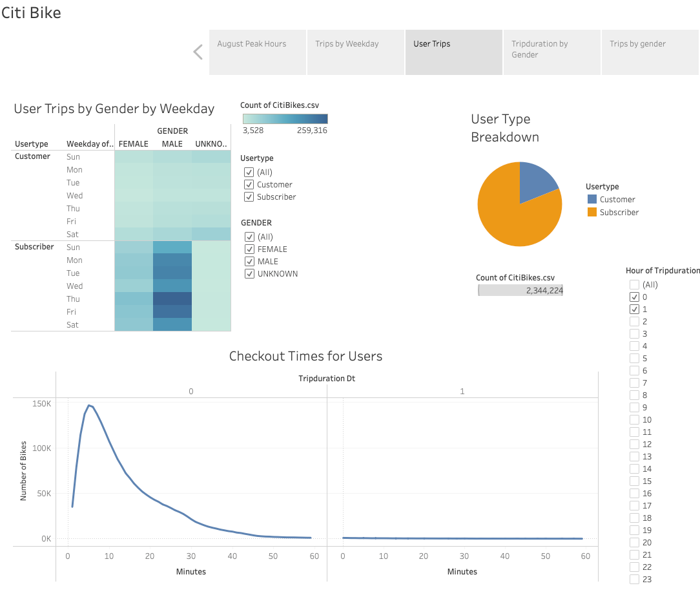Viewport: 700px width, 599px height.
Task: Click the FEMALE column header
Action: click(x=134, y=144)
